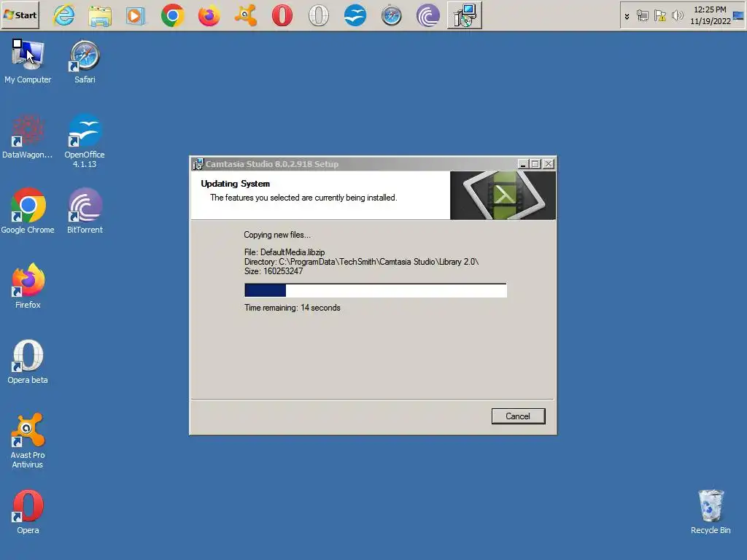
Task: Open DataWagon desktop shortcut
Action: [28, 136]
